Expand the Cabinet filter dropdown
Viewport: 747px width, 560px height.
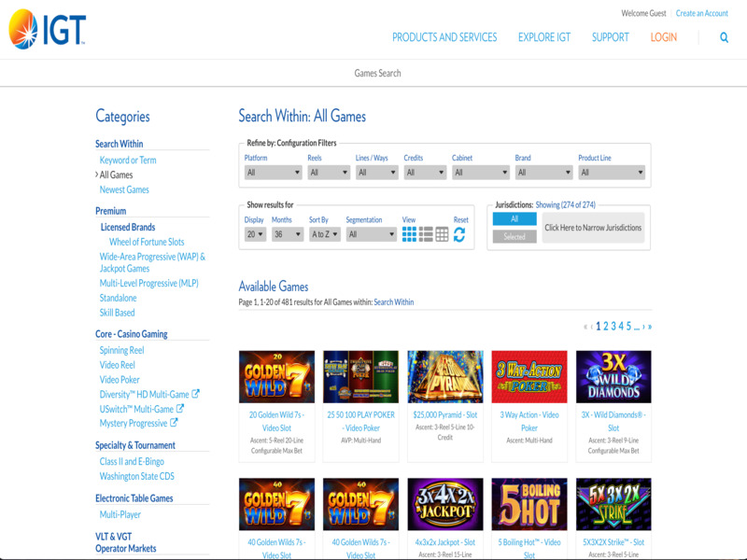point(480,173)
